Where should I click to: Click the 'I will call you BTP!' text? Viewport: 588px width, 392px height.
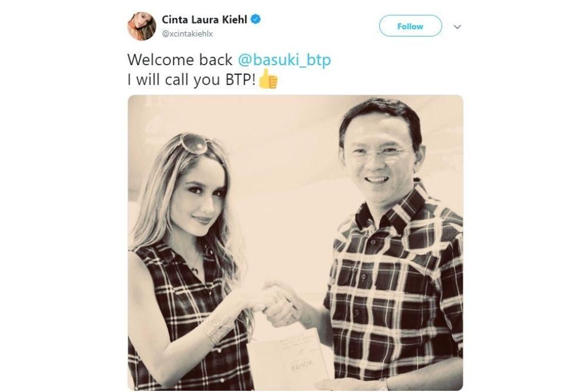(x=192, y=80)
